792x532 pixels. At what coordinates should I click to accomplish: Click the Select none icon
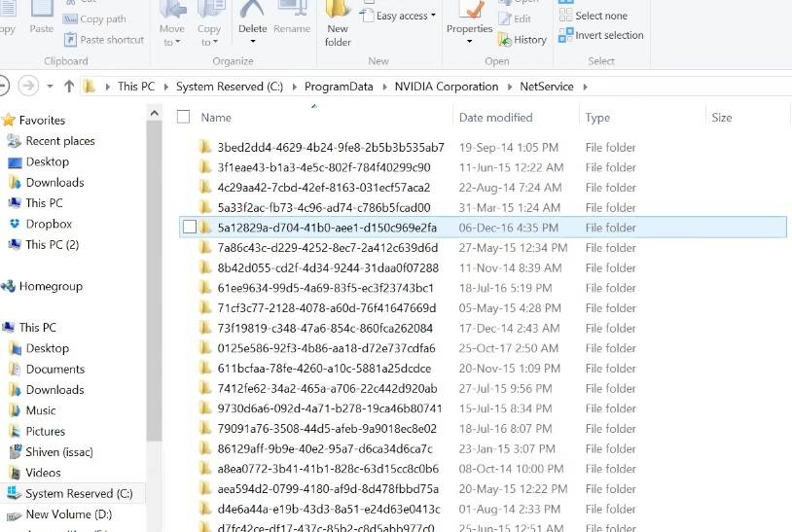tap(565, 16)
